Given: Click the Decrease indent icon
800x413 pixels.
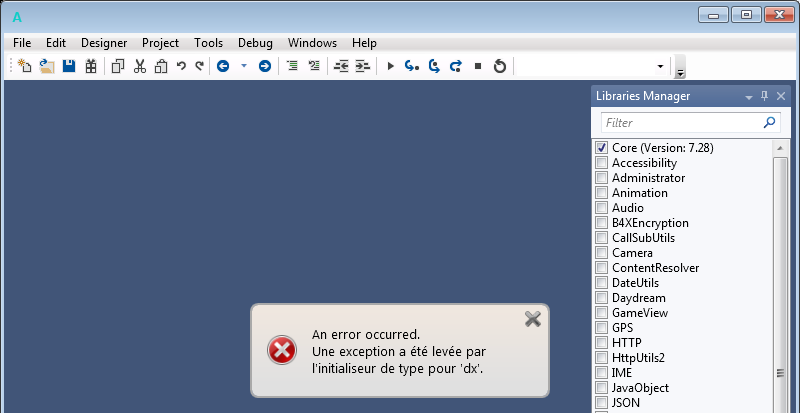Looking at the screenshot, I should 341,66.
